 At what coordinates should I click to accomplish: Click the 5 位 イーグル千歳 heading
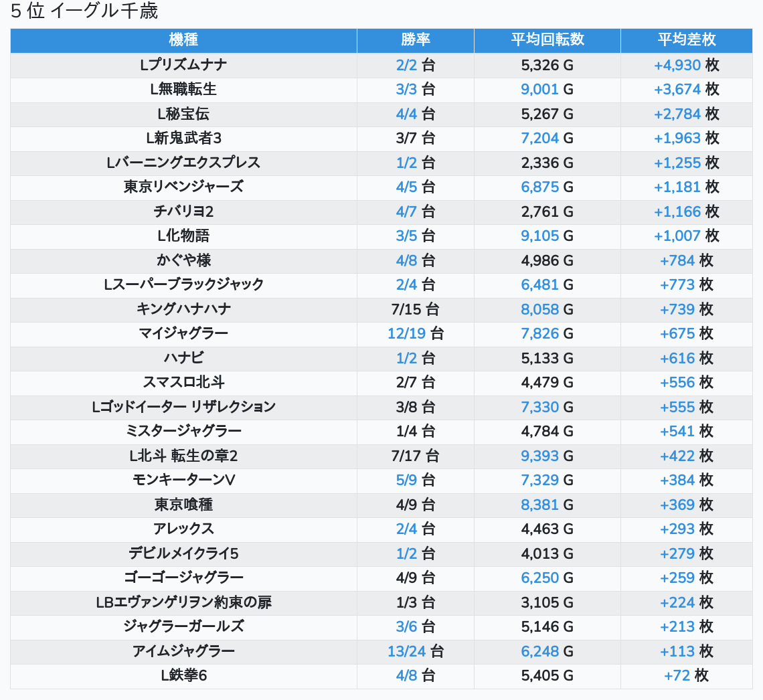84,11
